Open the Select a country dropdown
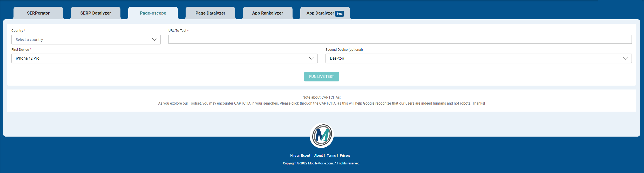The image size is (644, 173). point(86,40)
